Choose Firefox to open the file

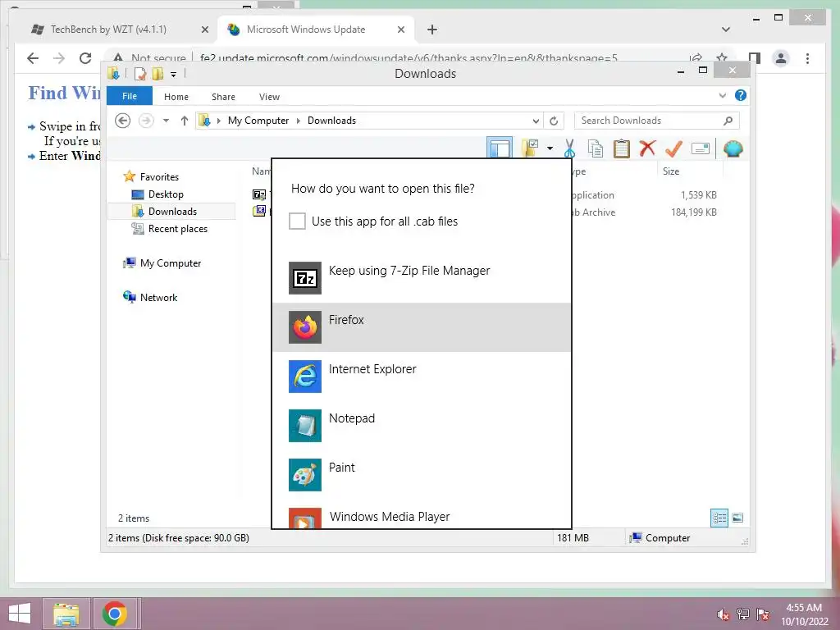pos(422,327)
